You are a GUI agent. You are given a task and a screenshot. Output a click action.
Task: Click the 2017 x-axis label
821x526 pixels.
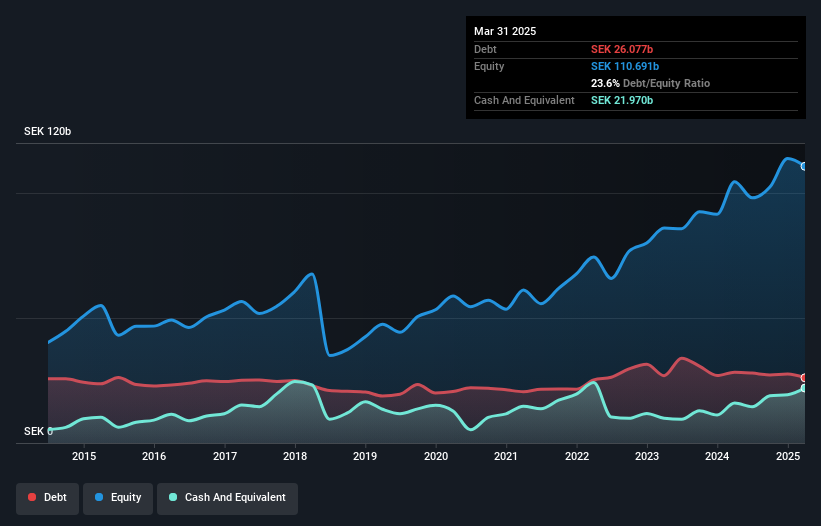click(x=225, y=456)
